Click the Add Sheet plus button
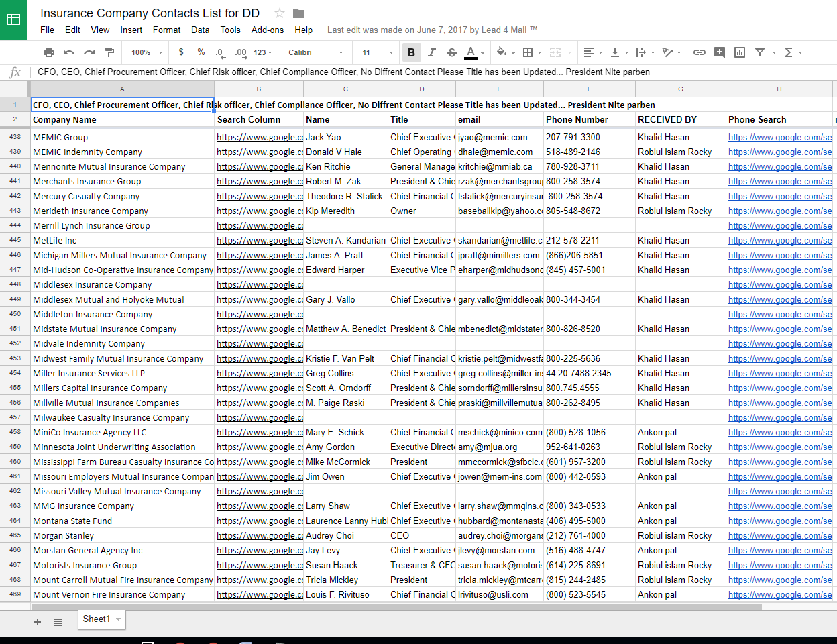The height and width of the screenshot is (644, 837). click(x=38, y=622)
